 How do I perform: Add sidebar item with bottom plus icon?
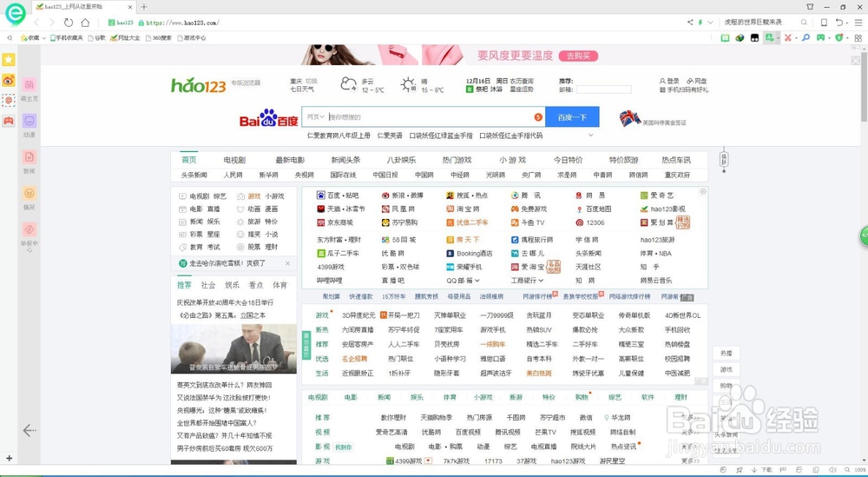click(x=9, y=458)
